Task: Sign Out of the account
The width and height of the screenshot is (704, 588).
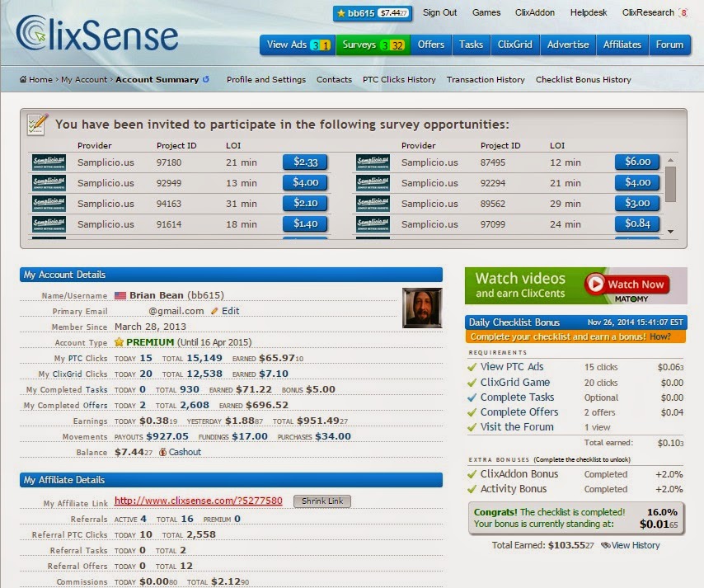Action: coord(439,12)
